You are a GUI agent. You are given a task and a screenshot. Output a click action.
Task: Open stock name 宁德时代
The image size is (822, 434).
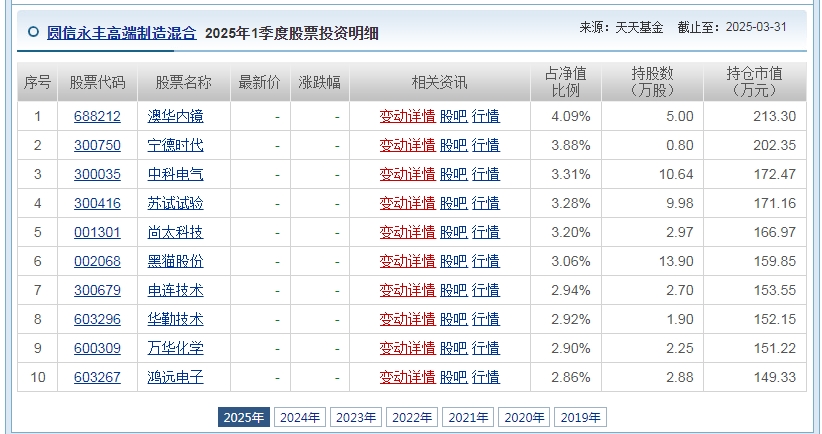tap(176, 145)
